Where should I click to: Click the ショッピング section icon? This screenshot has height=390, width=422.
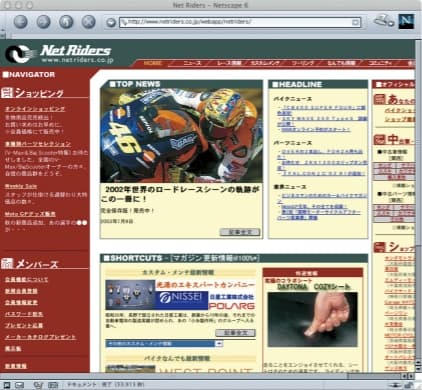tap(7, 92)
